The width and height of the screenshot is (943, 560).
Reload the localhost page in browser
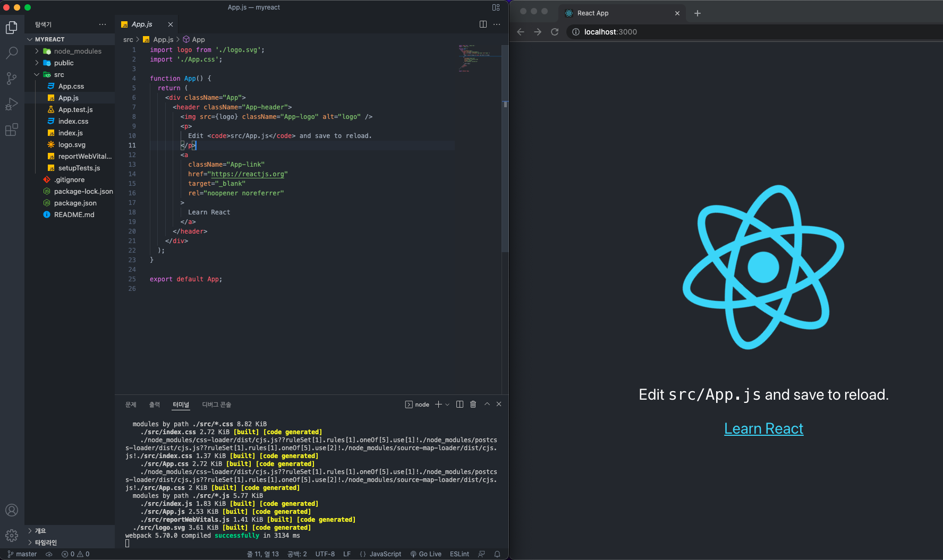555,32
